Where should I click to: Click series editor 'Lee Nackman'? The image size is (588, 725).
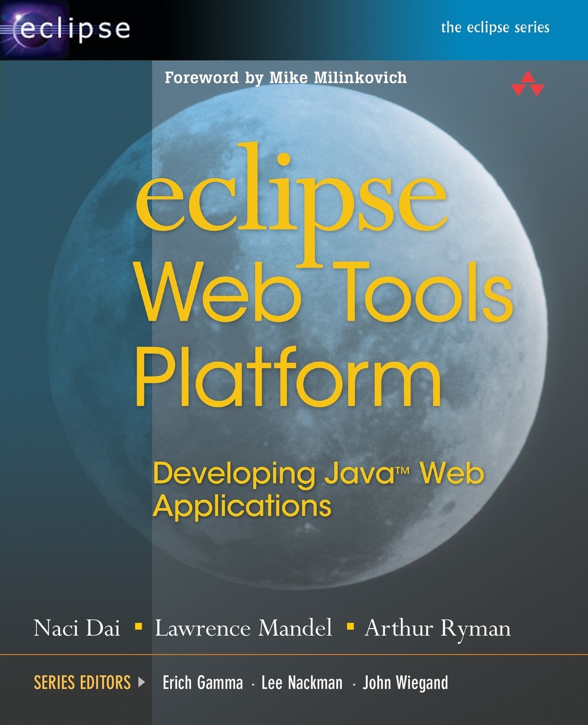[x=302, y=683]
